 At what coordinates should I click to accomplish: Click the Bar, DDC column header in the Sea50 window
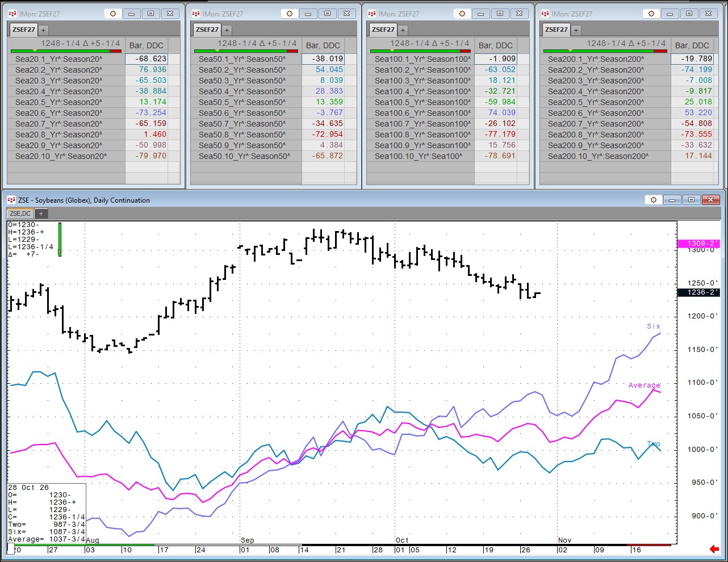tap(323, 45)
